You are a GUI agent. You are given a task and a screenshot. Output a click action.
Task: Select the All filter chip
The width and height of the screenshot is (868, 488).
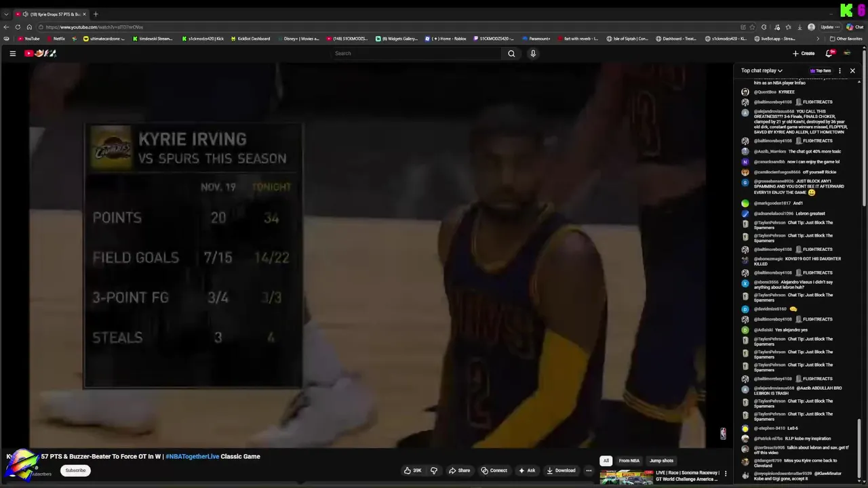point(606,461)
